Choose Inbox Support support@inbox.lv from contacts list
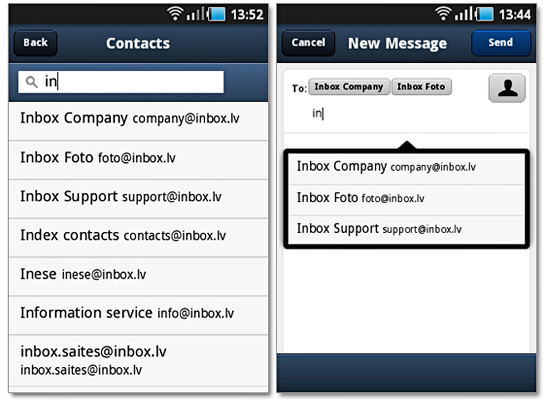Viewport: 546px width, 400px height. (x=139, y=199)
